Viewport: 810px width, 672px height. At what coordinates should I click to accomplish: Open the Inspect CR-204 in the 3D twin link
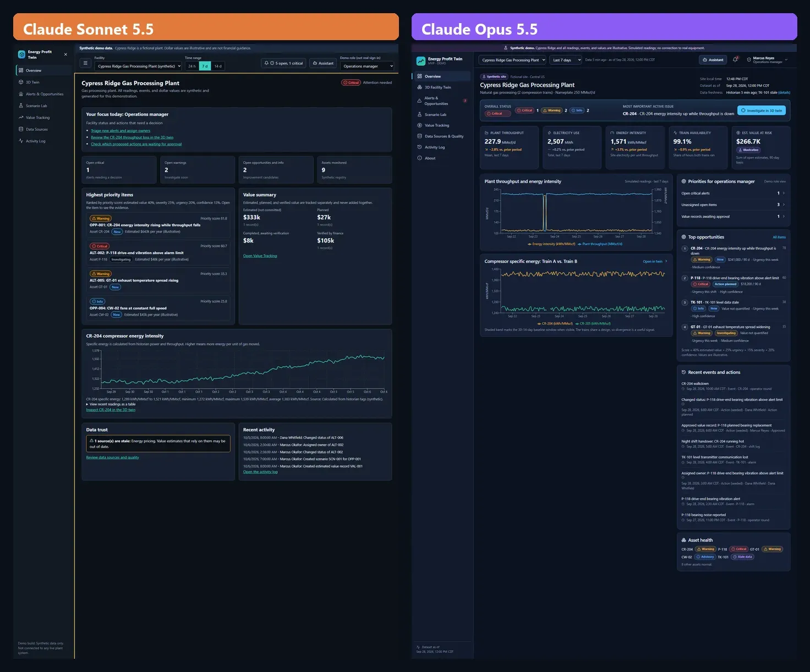(x=111, y=410)
